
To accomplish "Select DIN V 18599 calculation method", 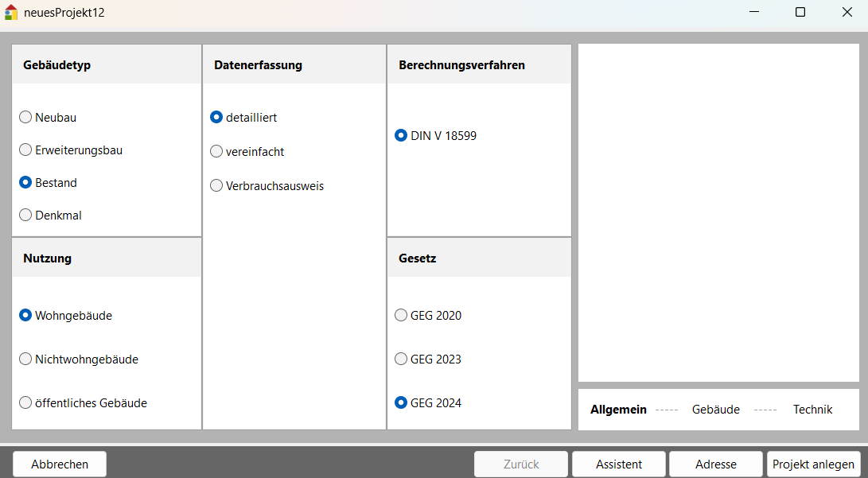I will [401, 136].
